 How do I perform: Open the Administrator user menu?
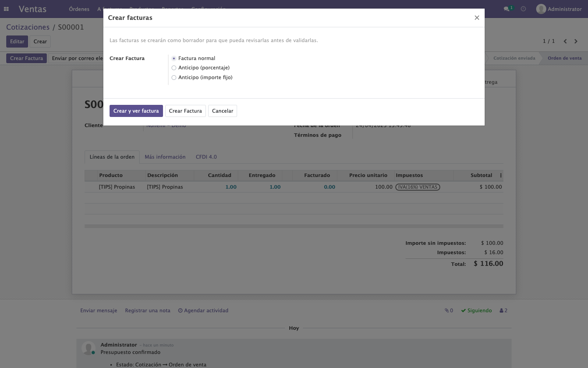[559, 9]
